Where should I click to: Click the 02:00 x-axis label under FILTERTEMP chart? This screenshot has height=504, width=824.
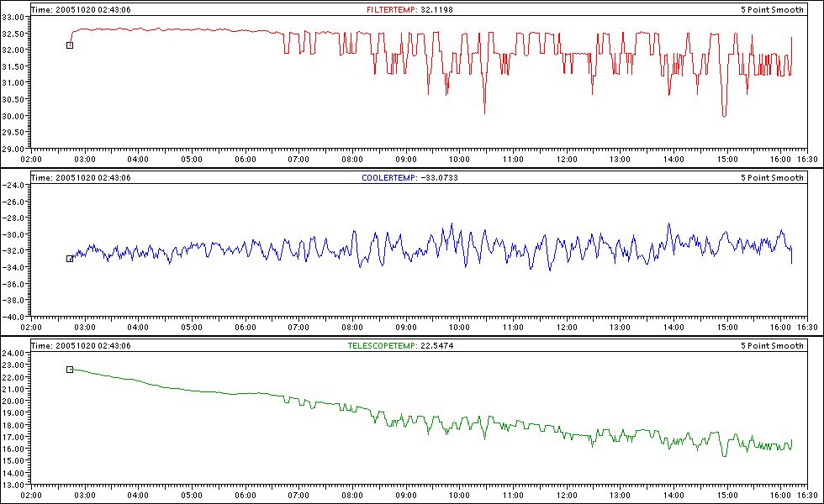[31, 159]
